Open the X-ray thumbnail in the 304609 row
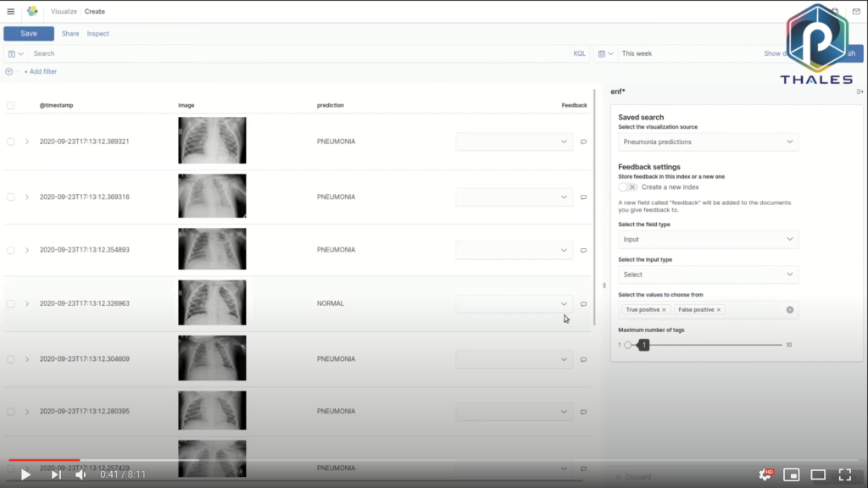The height and width of the screenshot is (488, 868). 212,358
